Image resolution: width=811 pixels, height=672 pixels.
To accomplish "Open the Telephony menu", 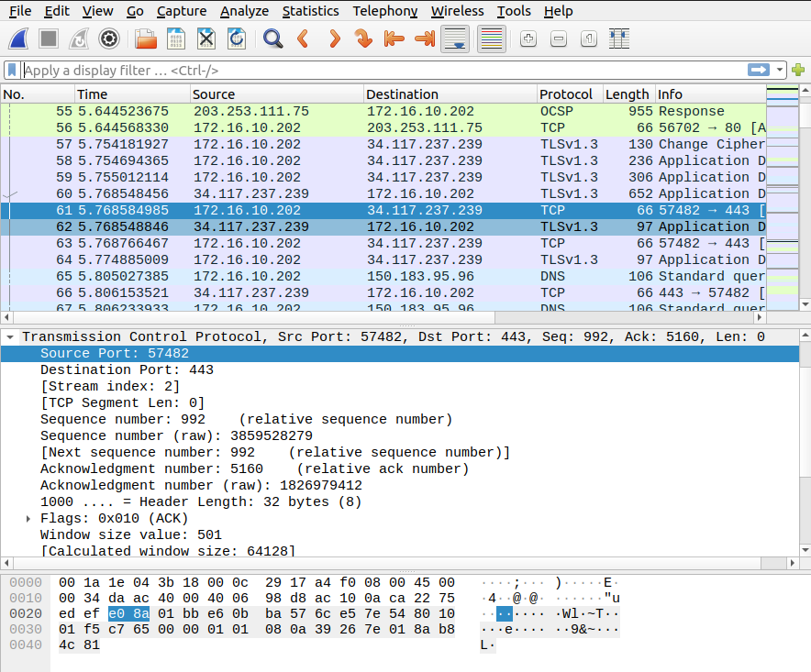I will pyautogui.click(x=384, y=11).
